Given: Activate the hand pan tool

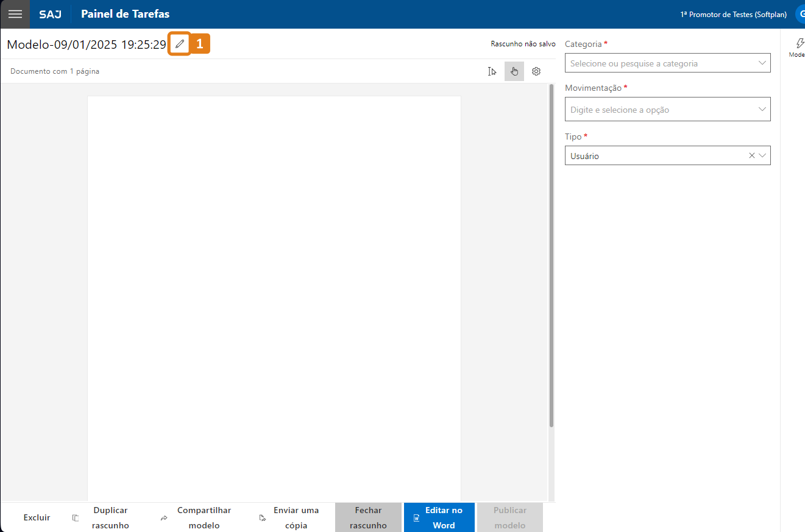Looking at the screenshot, I should click(514, 71).
